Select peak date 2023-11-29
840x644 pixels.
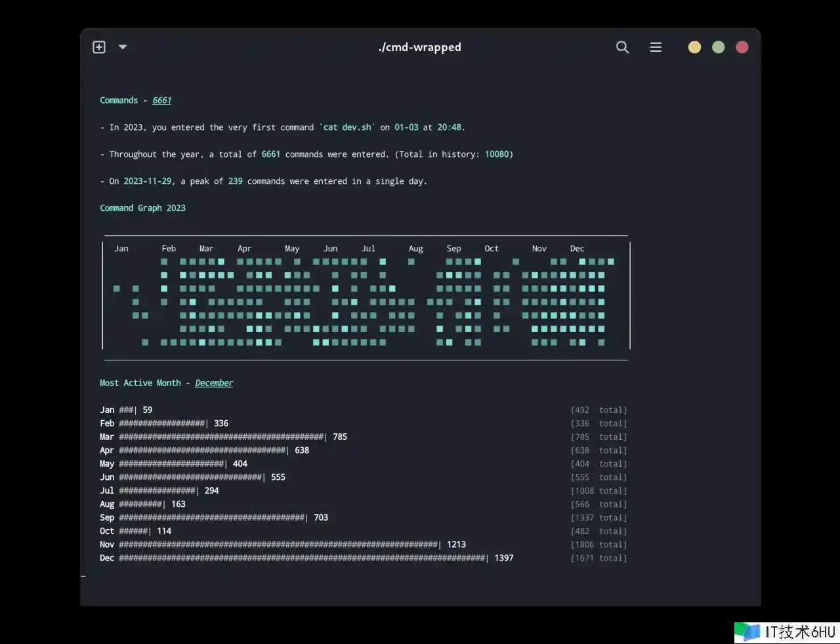point(148,181)
